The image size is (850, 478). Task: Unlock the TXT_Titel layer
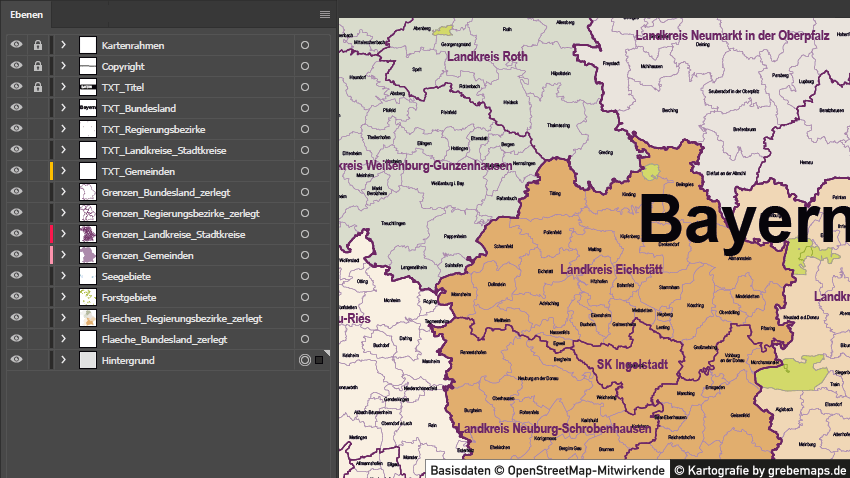click(38, 88)
